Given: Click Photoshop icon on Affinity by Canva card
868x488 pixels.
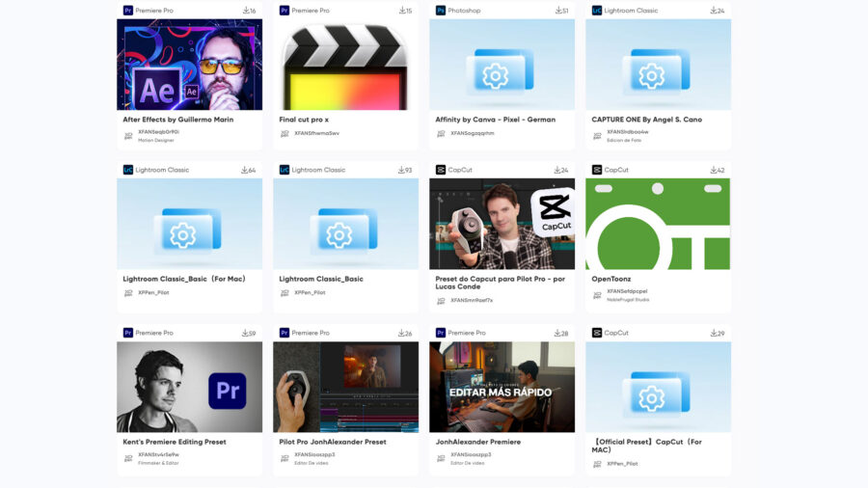Looking at the screenshot, I should [440, 11].
